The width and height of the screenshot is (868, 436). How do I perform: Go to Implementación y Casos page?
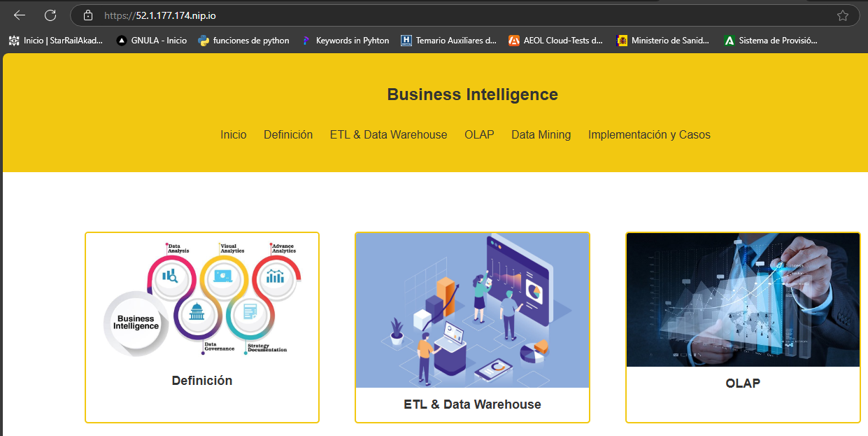[649, 134]
